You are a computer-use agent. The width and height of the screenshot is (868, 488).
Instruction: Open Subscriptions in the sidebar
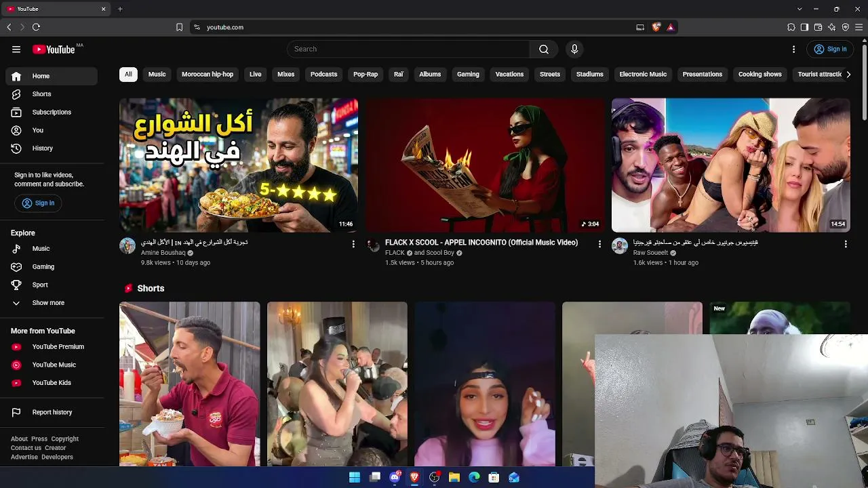pos(52,112)
